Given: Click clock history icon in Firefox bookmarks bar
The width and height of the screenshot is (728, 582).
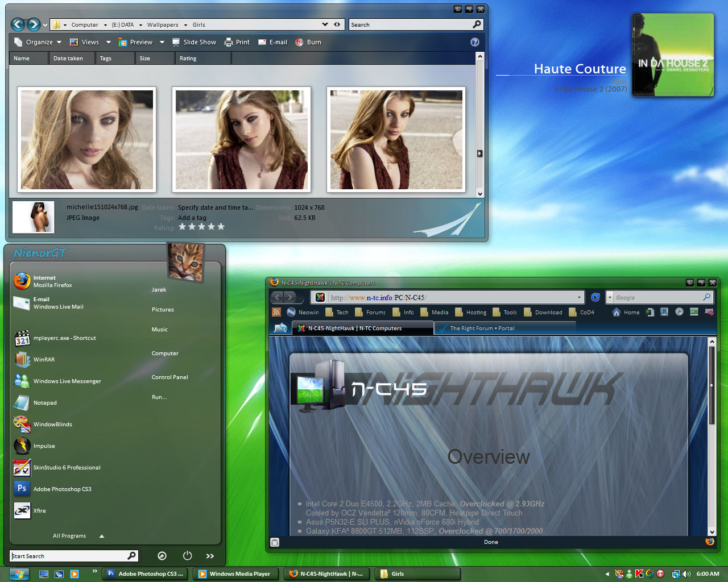Looking at the screenshot, I should [x=679, y=312].
